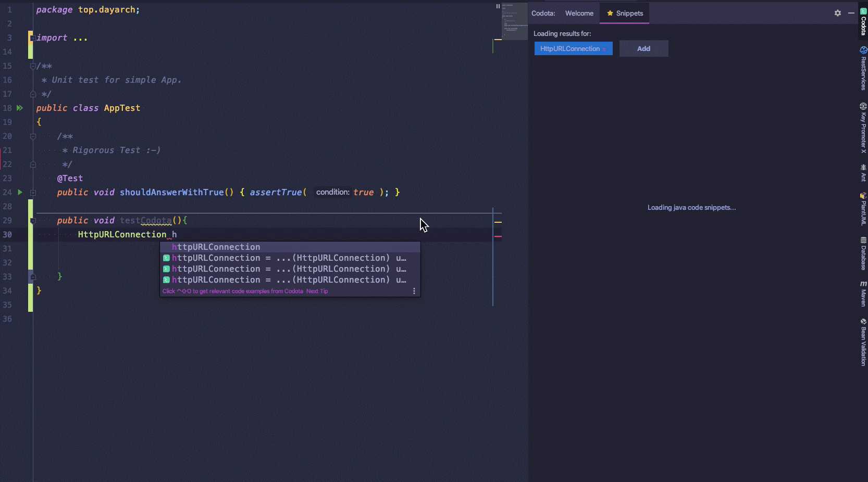Choose last httpURLConnection = ... suggestion
The width and height of the screenshot is (868, 482).
[290, 280]
